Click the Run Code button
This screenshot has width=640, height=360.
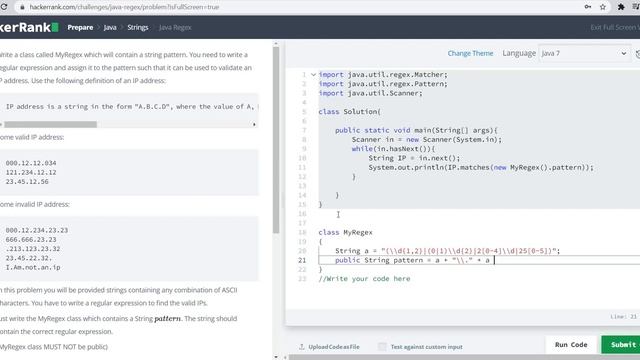pos(571,344)
